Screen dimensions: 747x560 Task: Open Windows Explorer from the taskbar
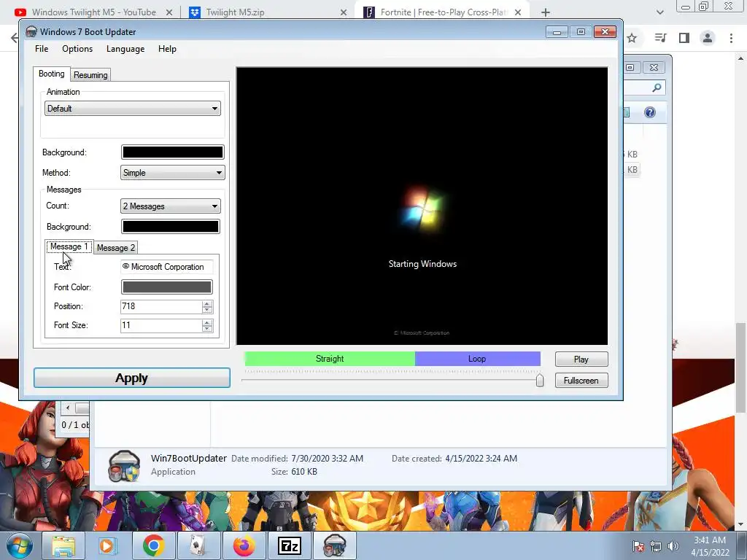tap(63, 545)
